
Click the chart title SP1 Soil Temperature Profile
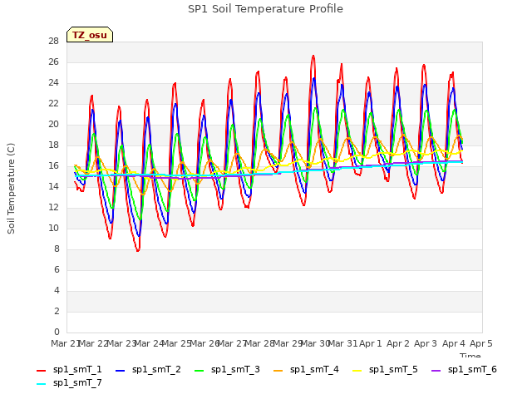coord(265,9)
